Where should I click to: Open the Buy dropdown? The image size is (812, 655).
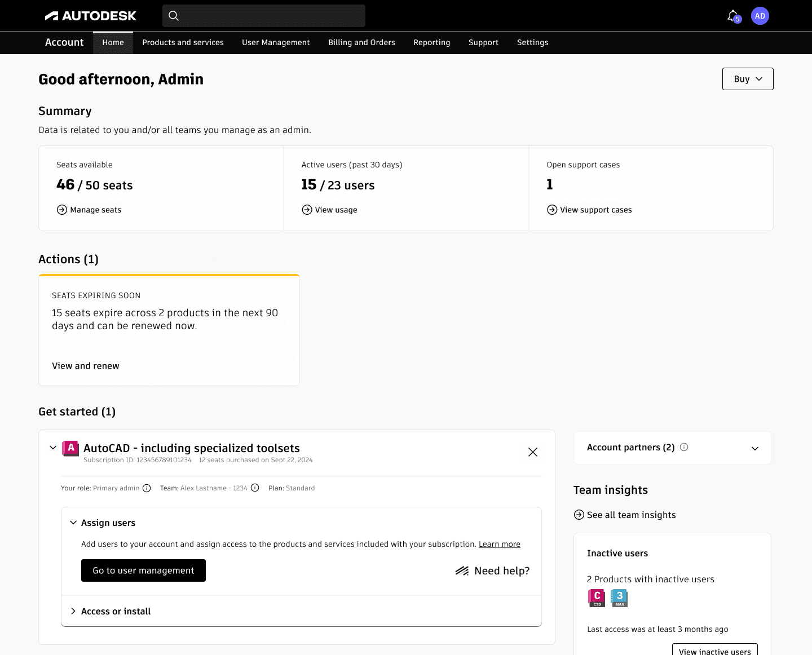[x=748, y=79]
